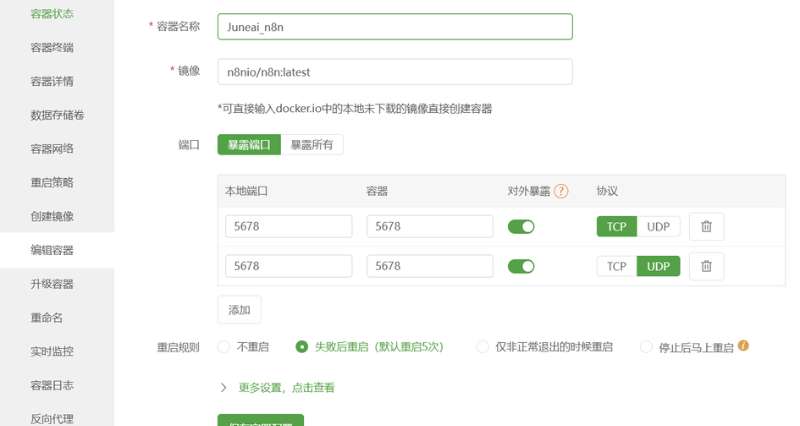800x426 pixels.
Task: Click the orange info icon beside 停止后马上重启
Action: 743,345
